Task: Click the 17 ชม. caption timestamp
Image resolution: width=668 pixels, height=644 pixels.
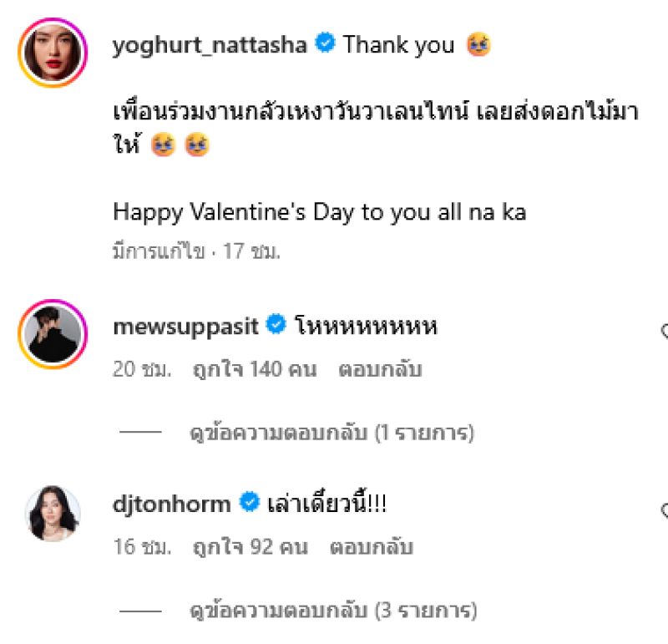Action: 251,251
